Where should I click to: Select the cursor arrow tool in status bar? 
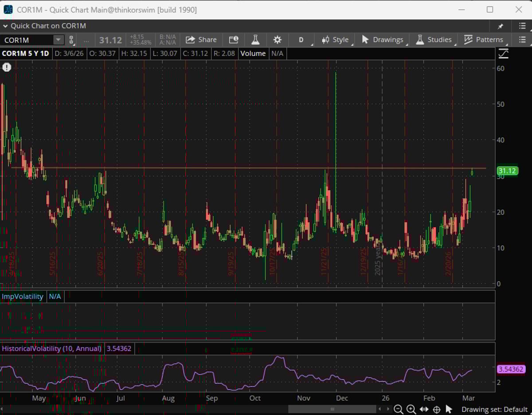449,409
